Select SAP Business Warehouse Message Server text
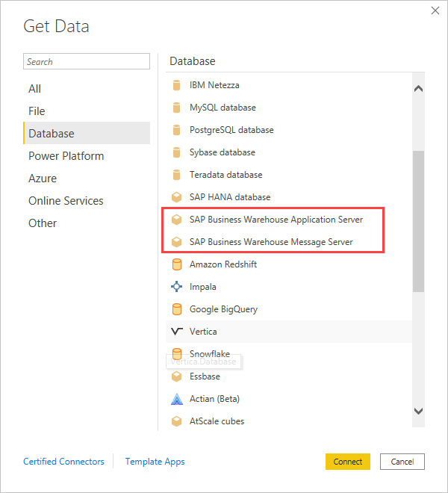 click(x=271, y=242)
